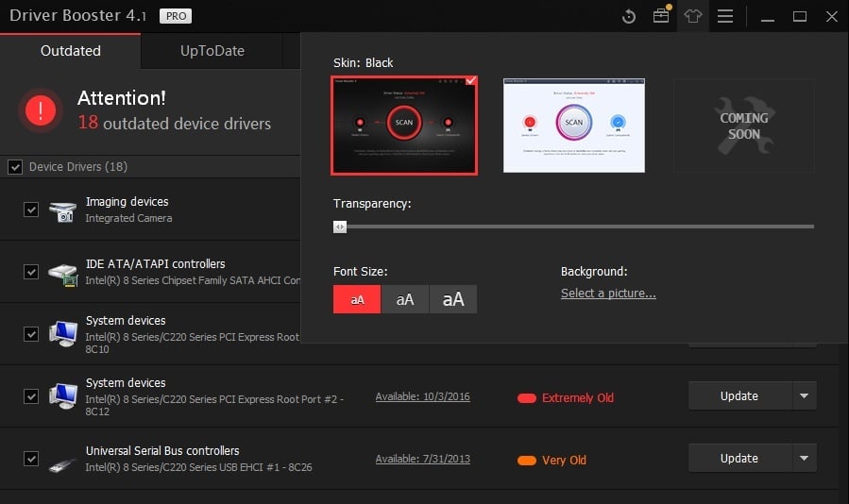Uncheck the Imaging devices checkbox
The image size is (849, 504).
(31, 210)
